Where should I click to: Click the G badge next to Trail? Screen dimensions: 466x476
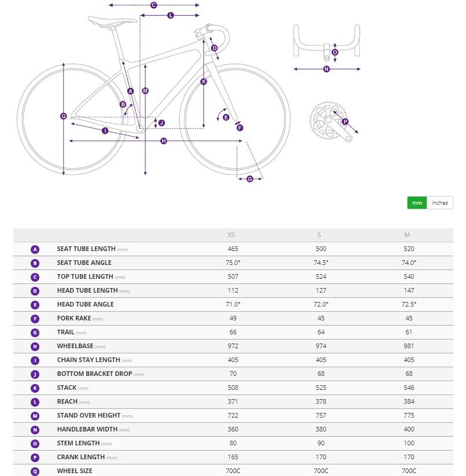coord(35,333)
